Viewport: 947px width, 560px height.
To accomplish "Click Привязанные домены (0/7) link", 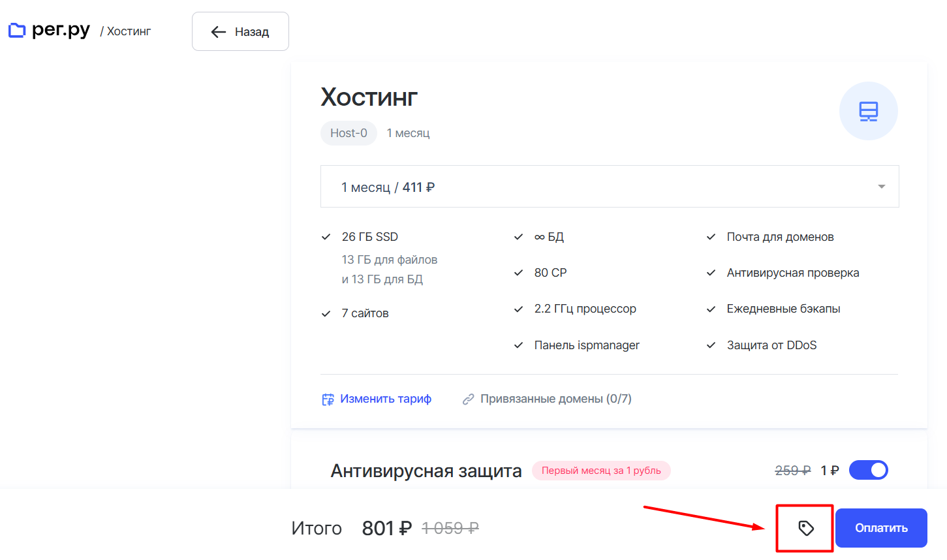I will (556, 398).
